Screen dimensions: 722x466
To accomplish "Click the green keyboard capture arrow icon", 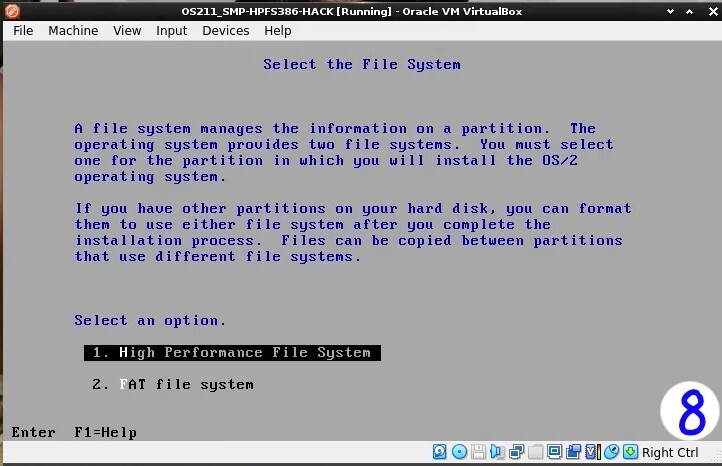I will coord(630,452).
